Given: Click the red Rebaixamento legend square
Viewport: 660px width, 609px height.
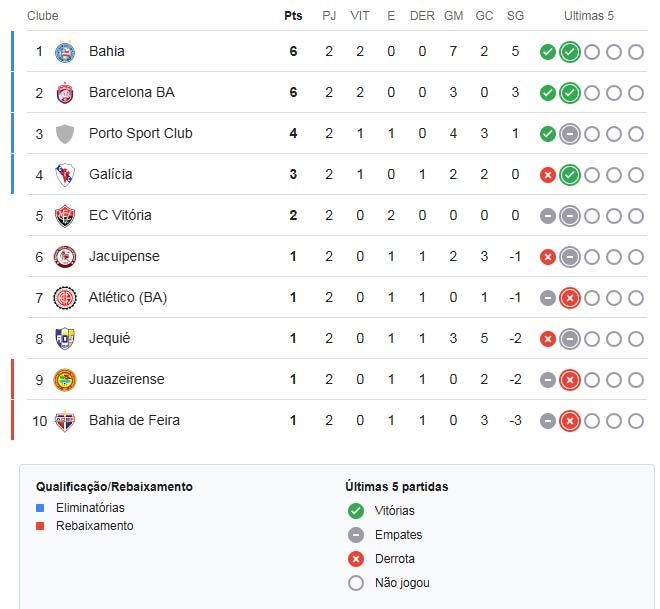Looking at the screenshot, I should pos(40,526).
